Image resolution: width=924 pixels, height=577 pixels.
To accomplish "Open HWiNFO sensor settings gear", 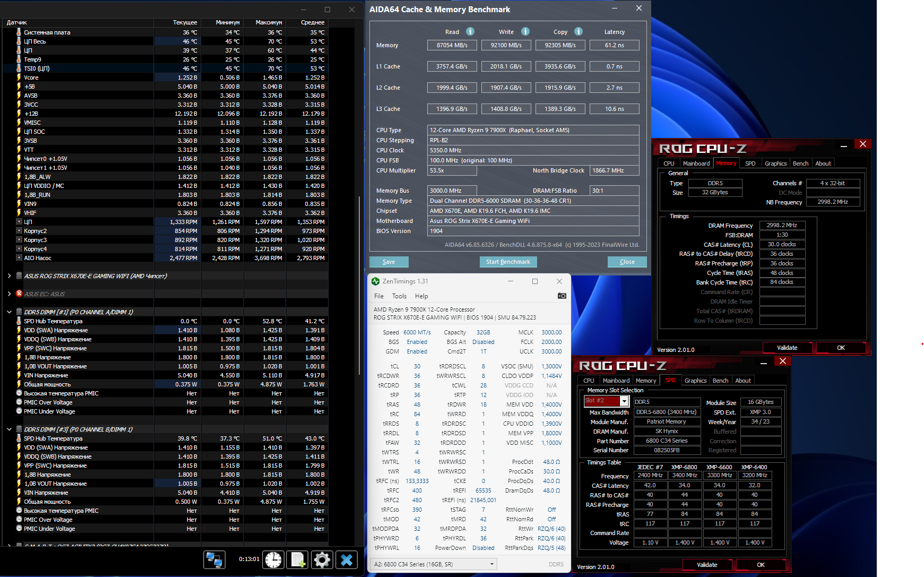I will click(x=322, y=559).
